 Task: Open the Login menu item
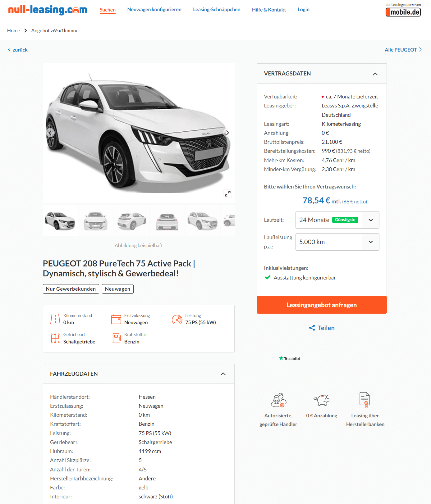(x=304, y=10)
